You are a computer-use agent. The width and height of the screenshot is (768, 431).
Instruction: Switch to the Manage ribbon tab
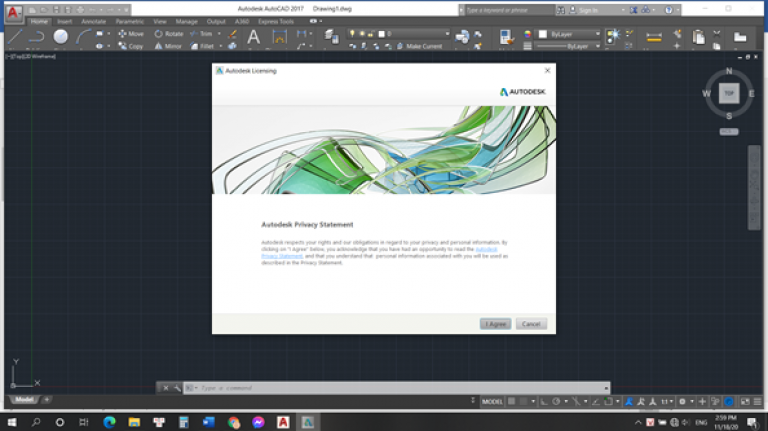(187, 22)
